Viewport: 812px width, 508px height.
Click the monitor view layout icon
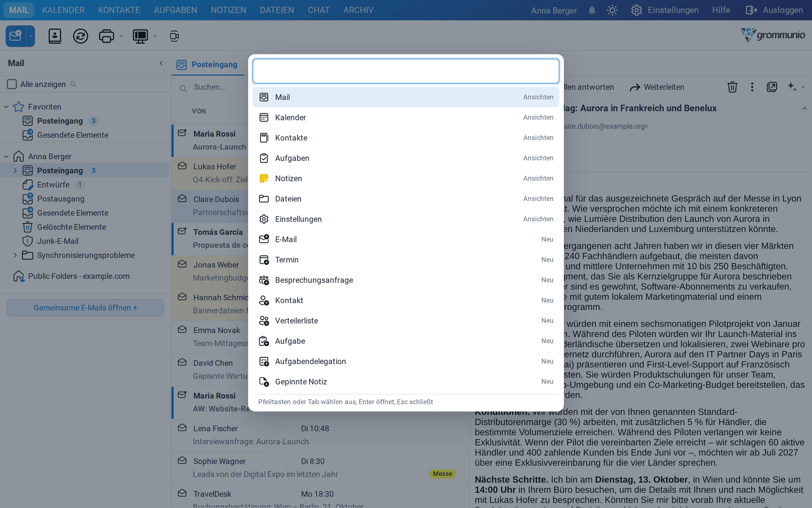(x=140, y=36)
